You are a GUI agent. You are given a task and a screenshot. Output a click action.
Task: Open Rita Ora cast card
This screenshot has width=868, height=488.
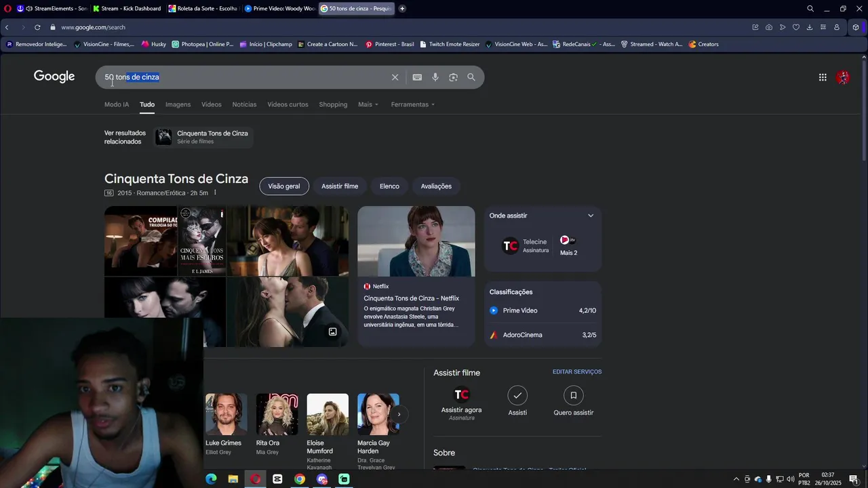tap(277, 425)
